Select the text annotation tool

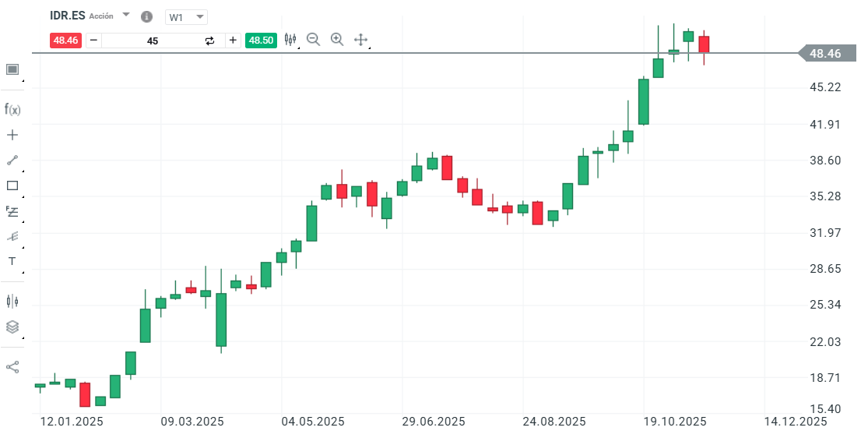12,261
